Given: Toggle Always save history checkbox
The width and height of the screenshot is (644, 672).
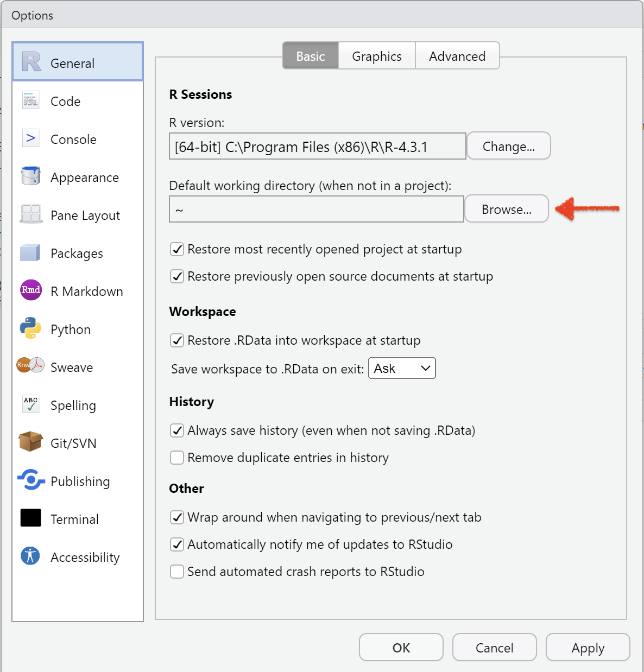Looking at the screenshot, I should click(x=177, y=430).
